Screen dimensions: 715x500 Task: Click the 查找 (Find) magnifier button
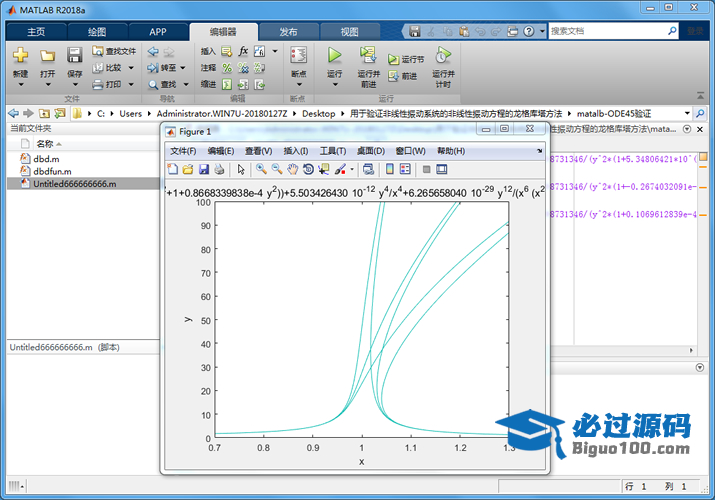[x=163, y=85]
